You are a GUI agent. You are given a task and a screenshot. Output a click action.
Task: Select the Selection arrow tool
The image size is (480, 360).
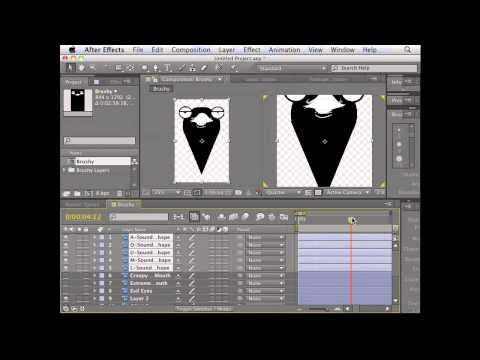[70, 68]
